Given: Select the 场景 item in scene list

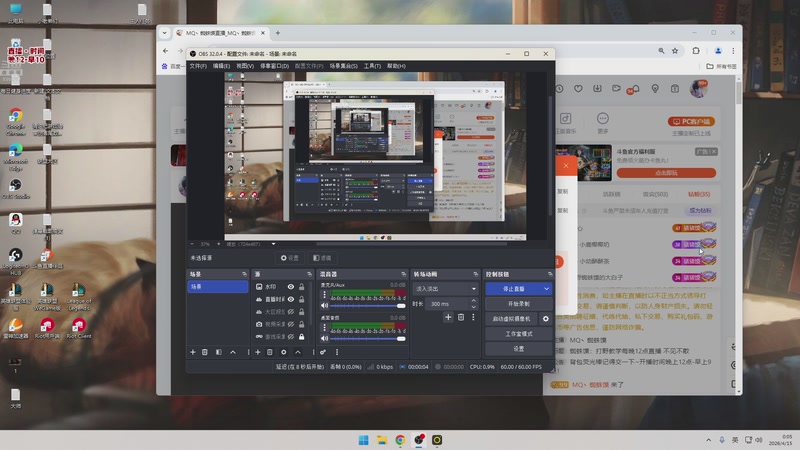Looking at the screenshot, I should (218, 287).
